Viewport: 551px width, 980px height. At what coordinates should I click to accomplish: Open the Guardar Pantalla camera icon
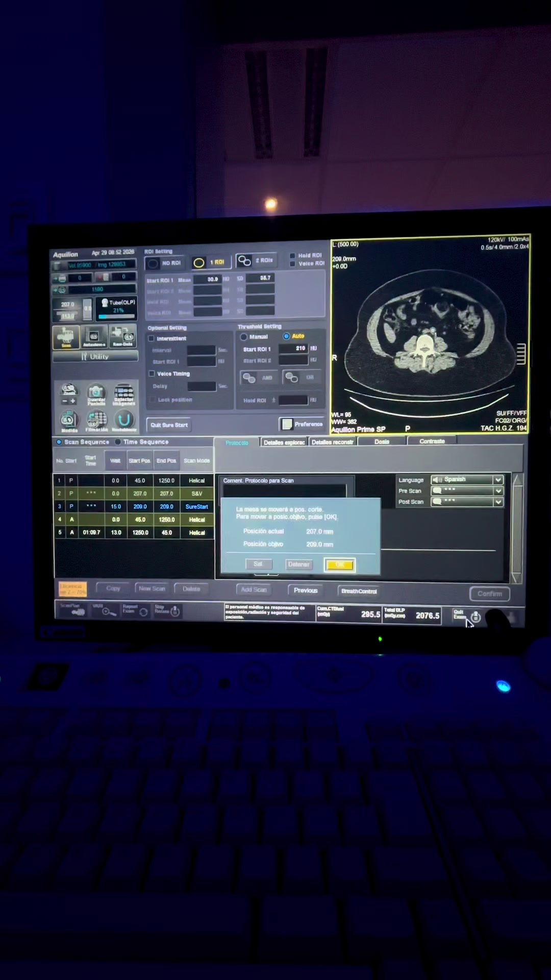tap(96, 393)
